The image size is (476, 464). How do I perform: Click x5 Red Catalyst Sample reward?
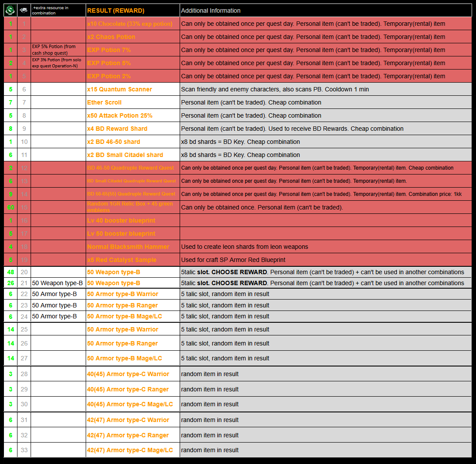click(x=122, y=260)
